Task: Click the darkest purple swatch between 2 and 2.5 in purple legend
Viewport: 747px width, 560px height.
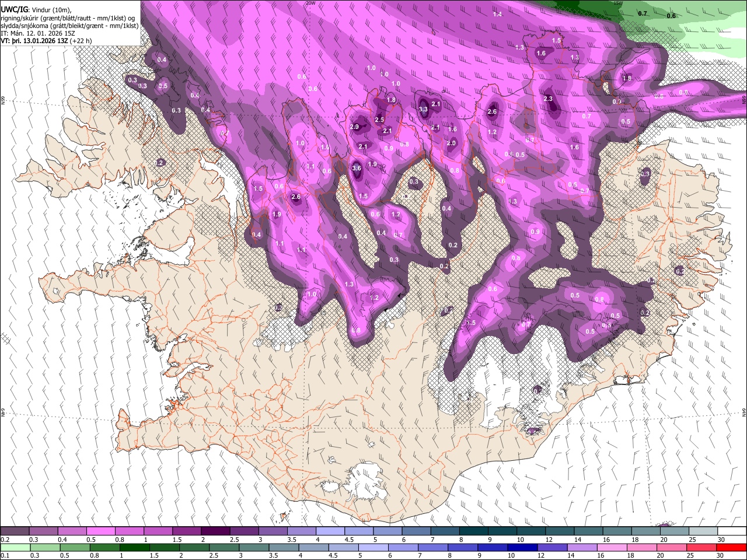Action: [215, 531]
